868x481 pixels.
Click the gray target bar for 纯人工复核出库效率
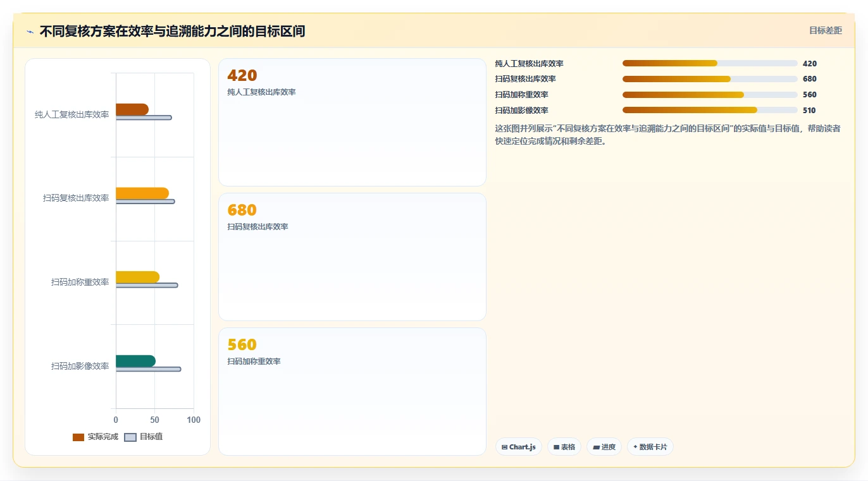pos(144,118)
